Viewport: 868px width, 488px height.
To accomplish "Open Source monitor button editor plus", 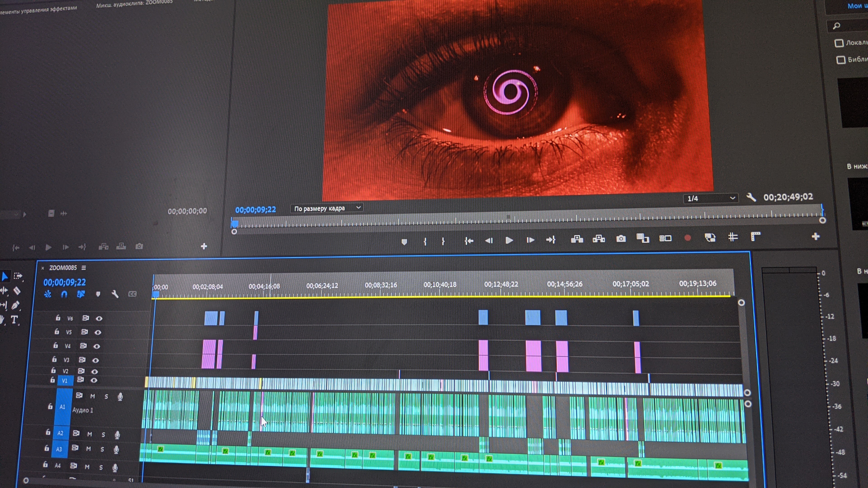I will pos(204,246).
